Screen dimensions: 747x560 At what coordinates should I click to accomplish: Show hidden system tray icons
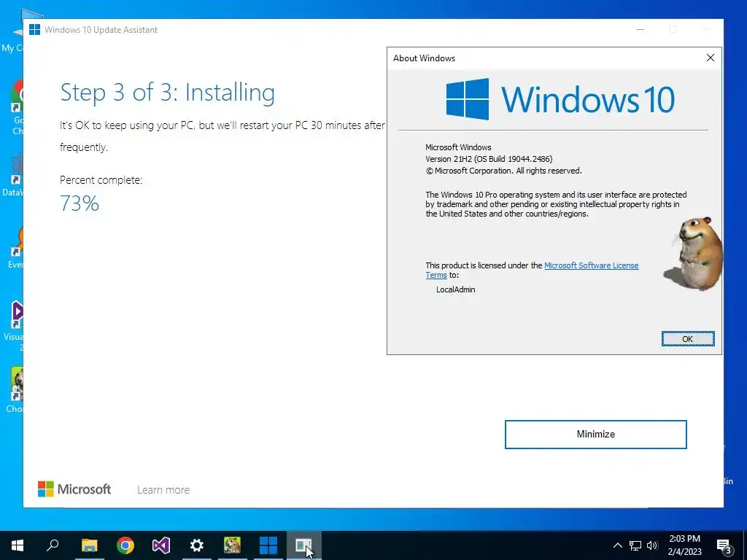click(x=617, y=545)
